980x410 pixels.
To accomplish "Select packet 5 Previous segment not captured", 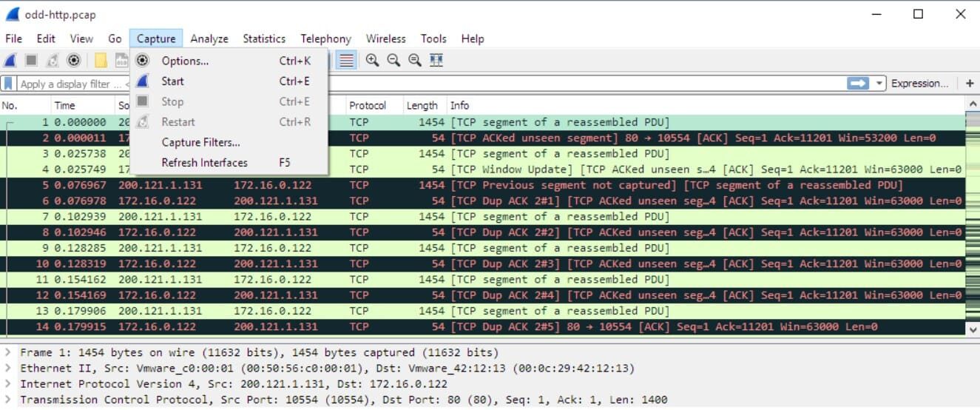I will point(483,185).
